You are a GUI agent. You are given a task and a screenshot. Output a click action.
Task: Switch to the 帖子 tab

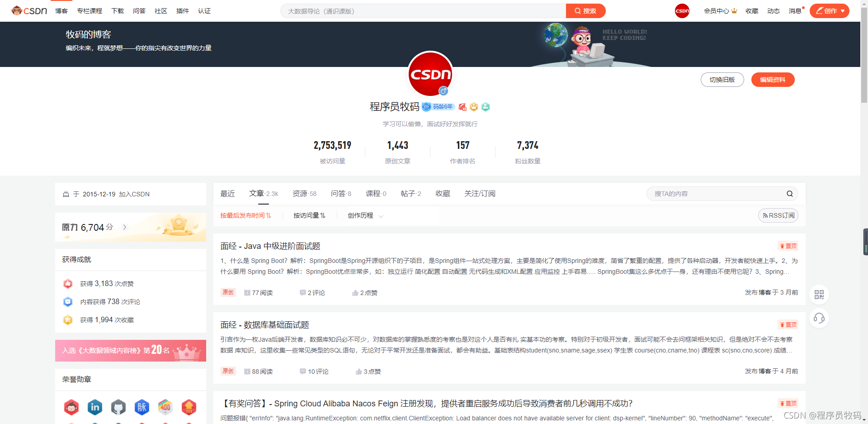411,194
